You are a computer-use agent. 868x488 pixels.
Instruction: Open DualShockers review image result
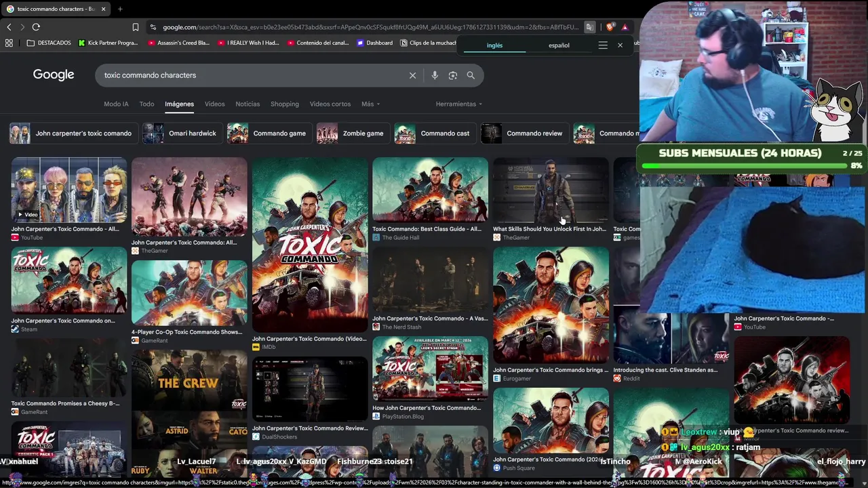tap(310, 389)
